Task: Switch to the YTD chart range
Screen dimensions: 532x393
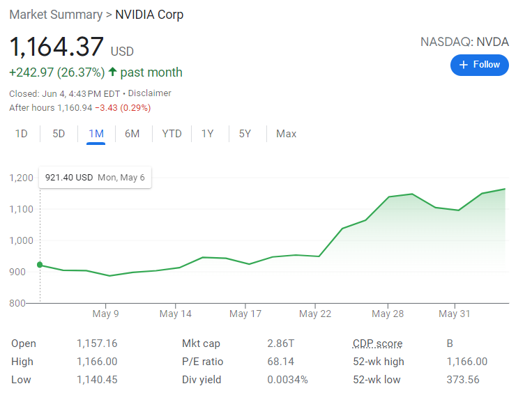Action: [x=172, y=134]
